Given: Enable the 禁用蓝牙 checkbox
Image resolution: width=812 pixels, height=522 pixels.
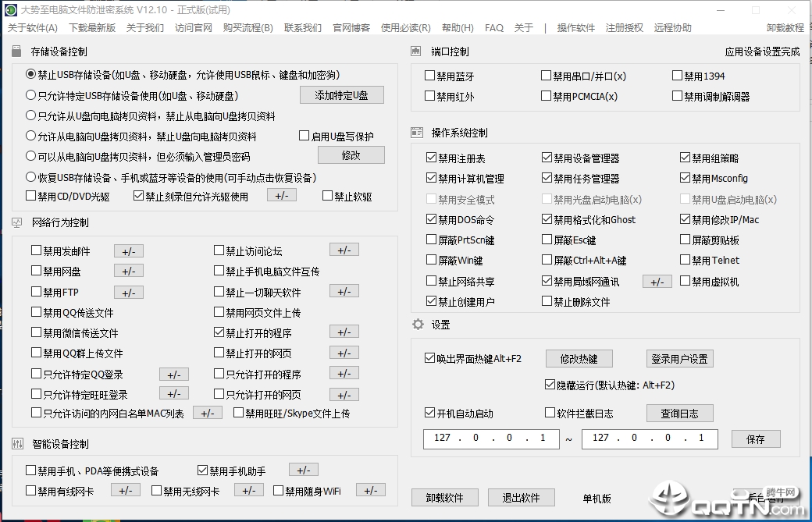Looking at the screenshot, I should [x=430, y=76].
